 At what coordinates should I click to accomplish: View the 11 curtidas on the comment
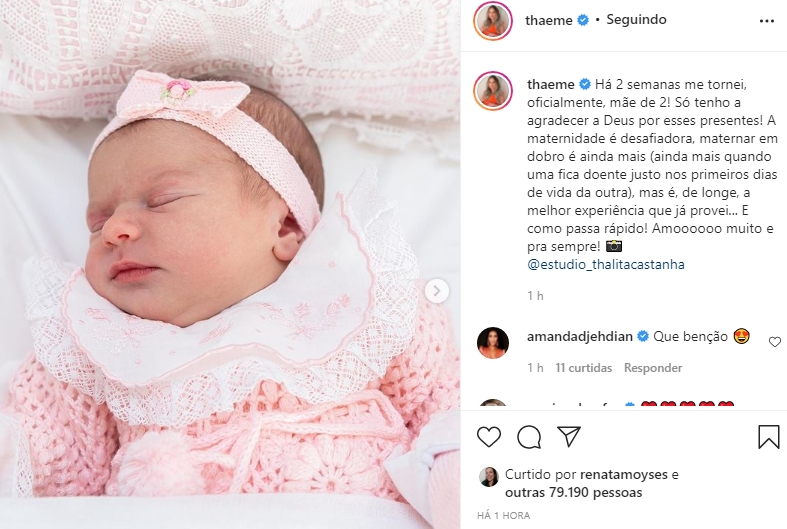click(x=583, y=368)
